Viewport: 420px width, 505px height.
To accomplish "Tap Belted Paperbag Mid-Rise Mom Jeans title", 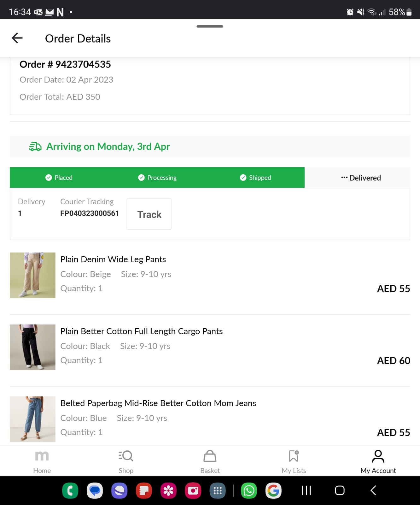I will (158, 403).
